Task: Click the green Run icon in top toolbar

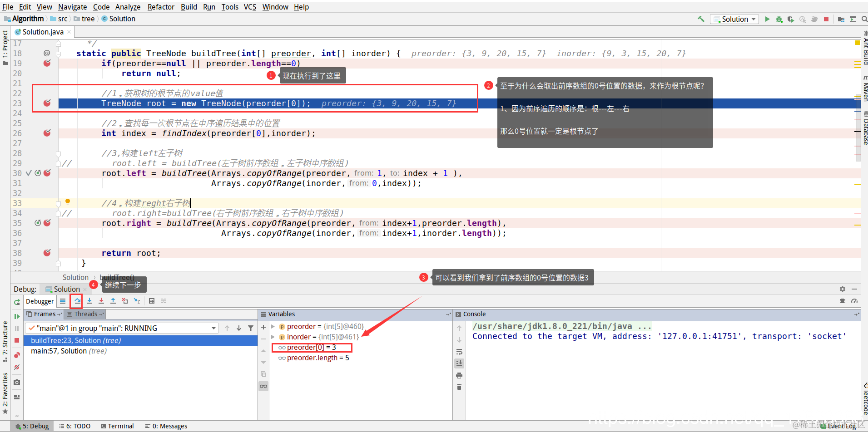Action: pyautogui.click(x=767, y=19)
